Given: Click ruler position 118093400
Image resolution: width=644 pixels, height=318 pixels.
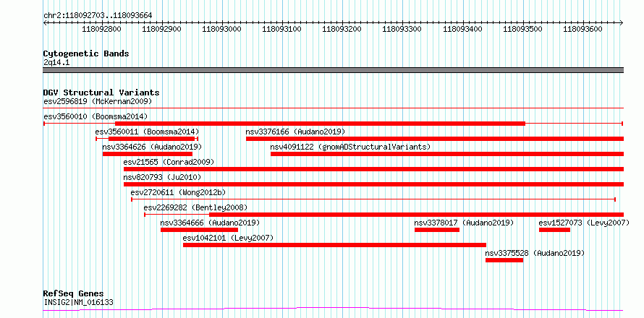Looking at the screenshot, I should (463, 29).
